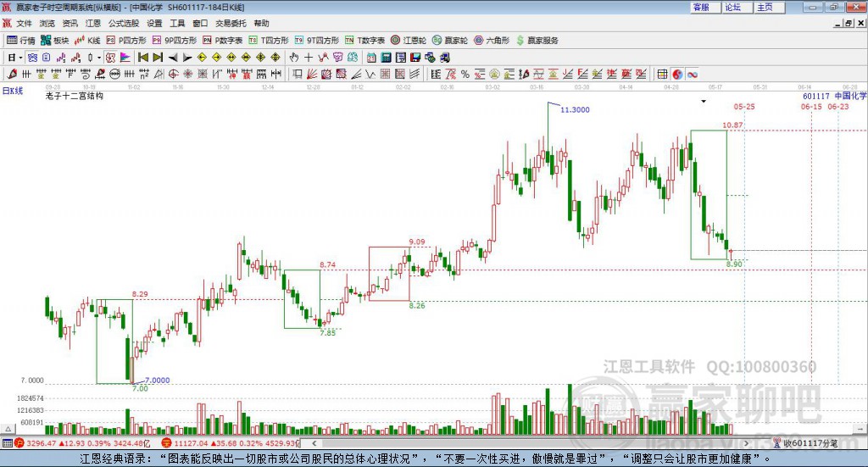Click the 7.0000 low price marker
Viewport: 868px width, 467px height.
pyautogui.click(x=157, y=381)
